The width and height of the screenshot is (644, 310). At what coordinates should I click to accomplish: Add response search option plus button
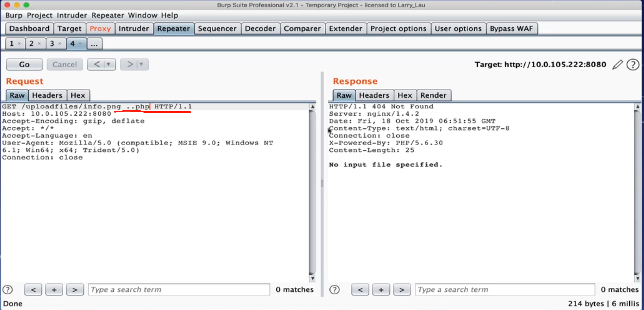click(381, 290)
